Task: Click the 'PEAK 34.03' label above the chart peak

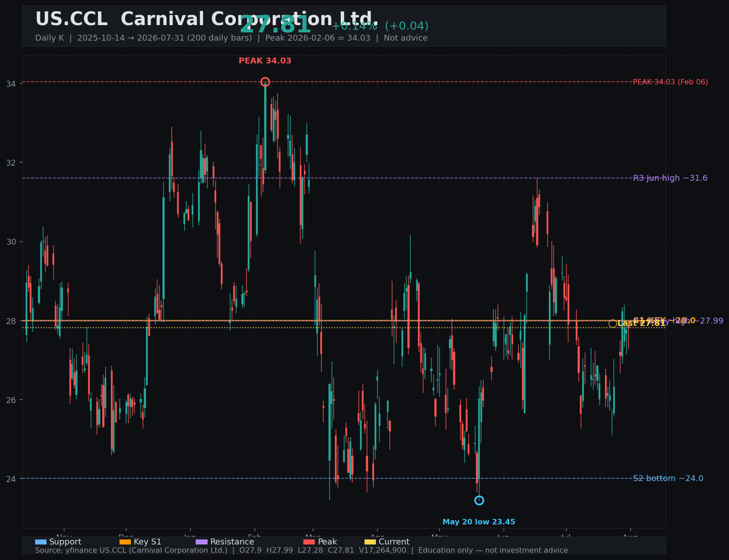Action: click(265, 61)
